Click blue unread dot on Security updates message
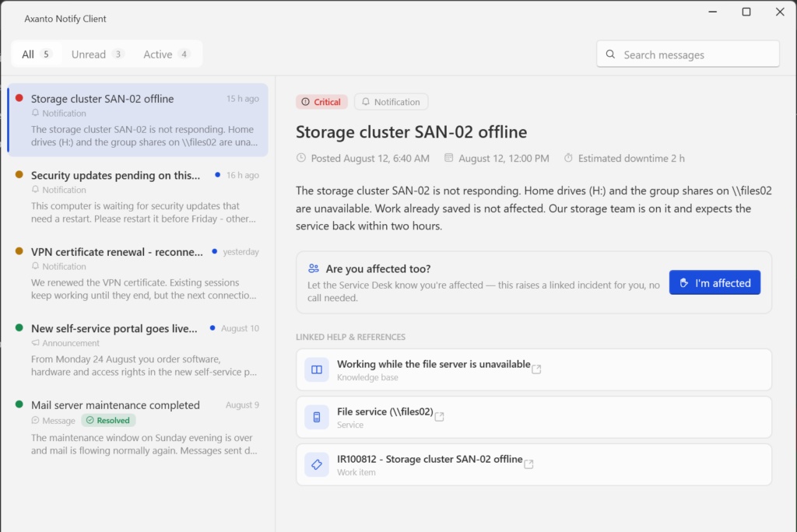 (218, 175)
